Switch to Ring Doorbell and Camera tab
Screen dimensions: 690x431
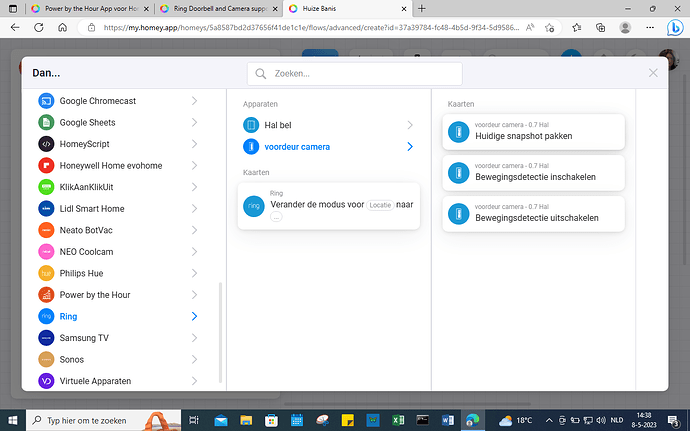point(219,9)
